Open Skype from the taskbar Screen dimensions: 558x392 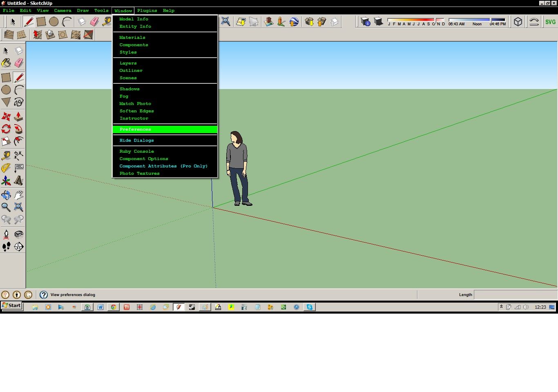click(x=310, y=307)
